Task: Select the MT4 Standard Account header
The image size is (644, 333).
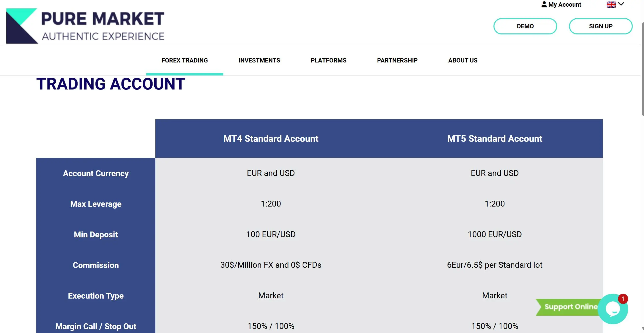Action: pos(271,139)
